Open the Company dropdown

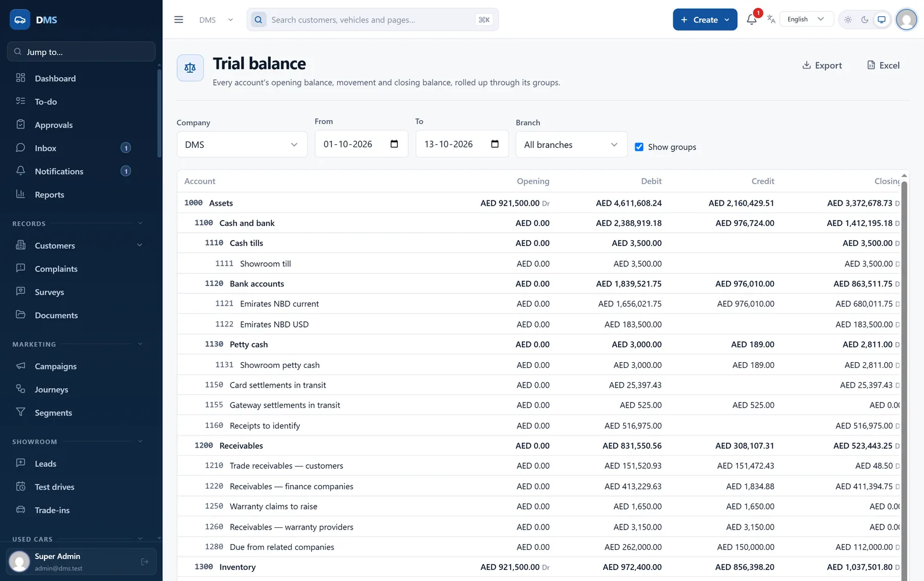tap(242, 144)
